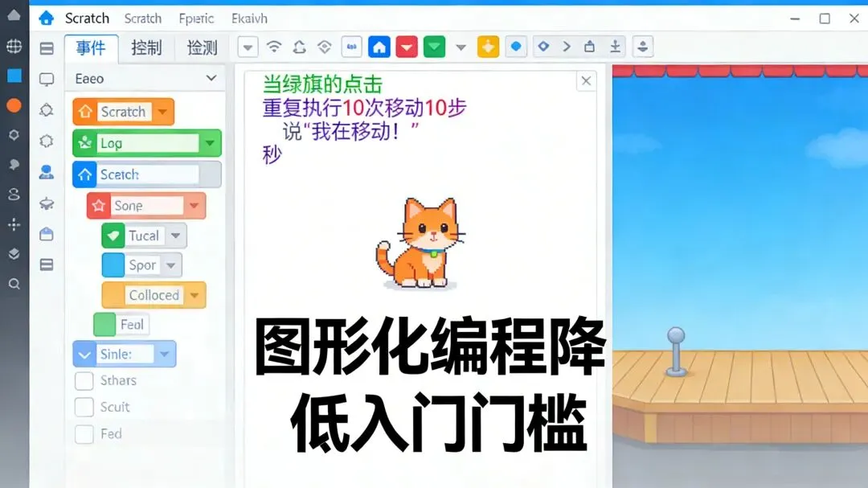Click the layers icon in dark sidebar
Viewport: 868px width, 488px height.
point(14,254)
